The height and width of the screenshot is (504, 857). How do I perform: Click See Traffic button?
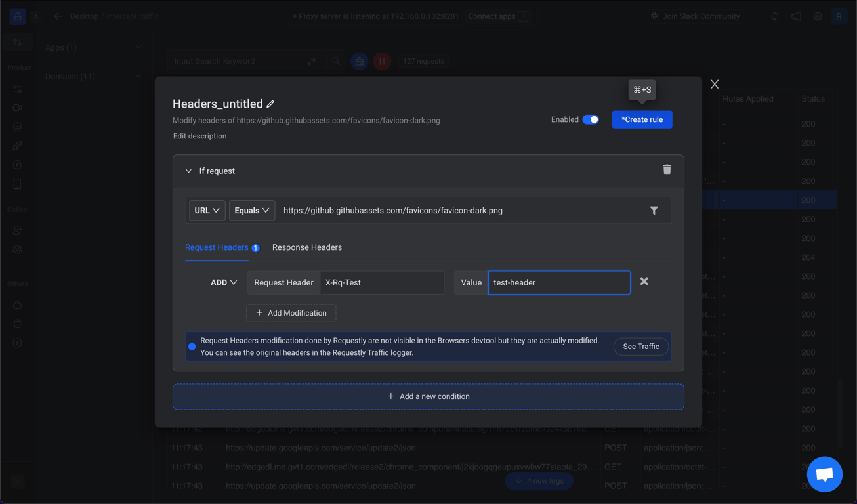click(x=640, y=346)
